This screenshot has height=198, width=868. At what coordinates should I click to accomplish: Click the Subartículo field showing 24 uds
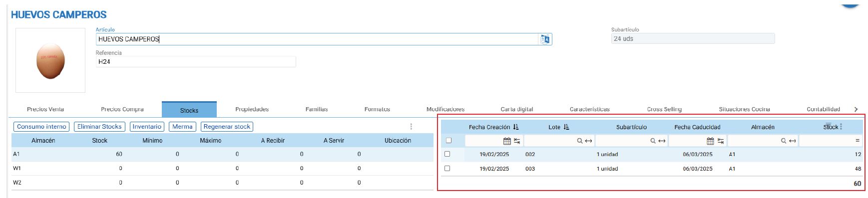693,38
